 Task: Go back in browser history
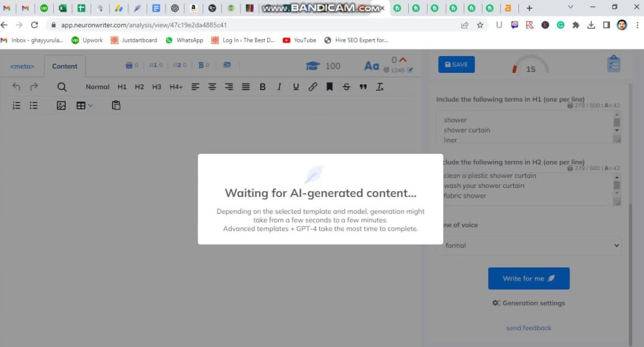click(4, 25)
